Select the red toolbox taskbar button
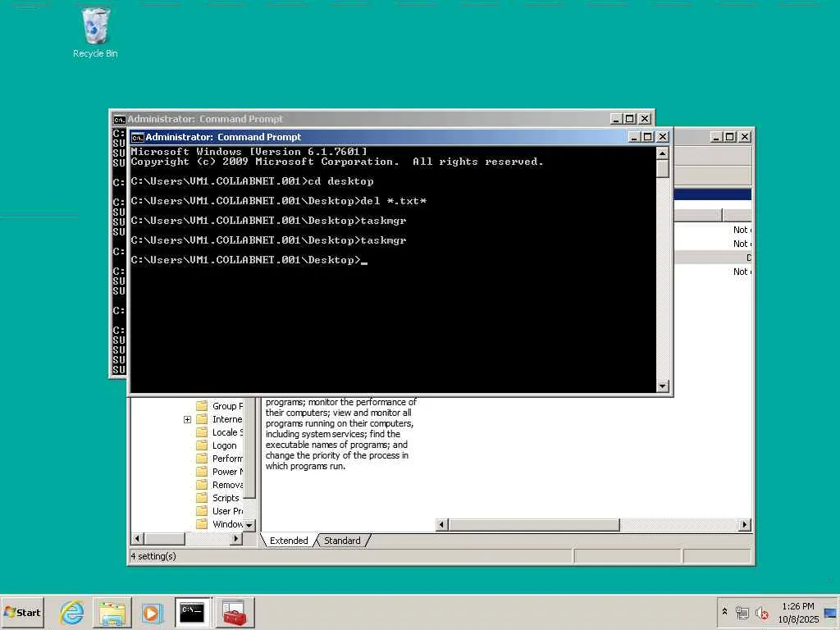The width and height of the screenshot is (840, 630). (x=235, y=612)
